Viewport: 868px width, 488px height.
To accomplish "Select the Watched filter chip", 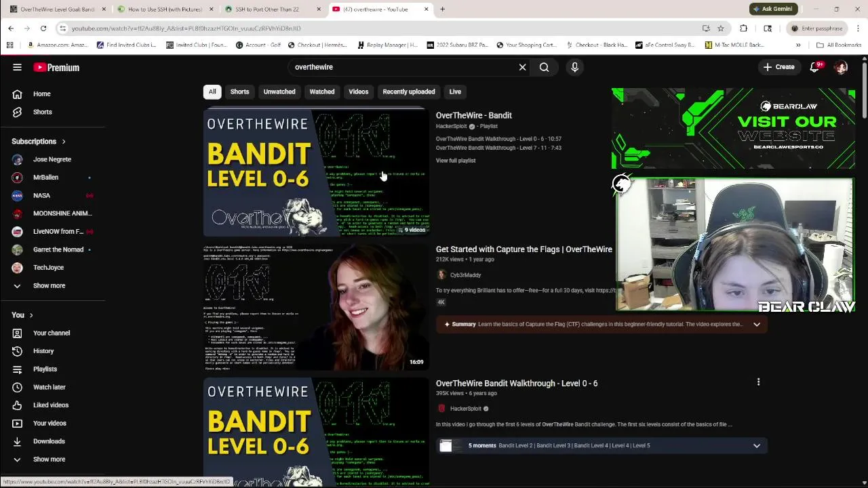I will point(322,91).
